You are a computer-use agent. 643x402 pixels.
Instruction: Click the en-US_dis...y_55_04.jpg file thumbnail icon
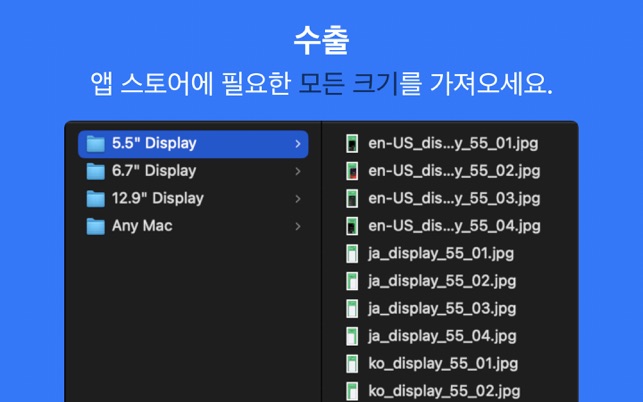pos(352,226)
